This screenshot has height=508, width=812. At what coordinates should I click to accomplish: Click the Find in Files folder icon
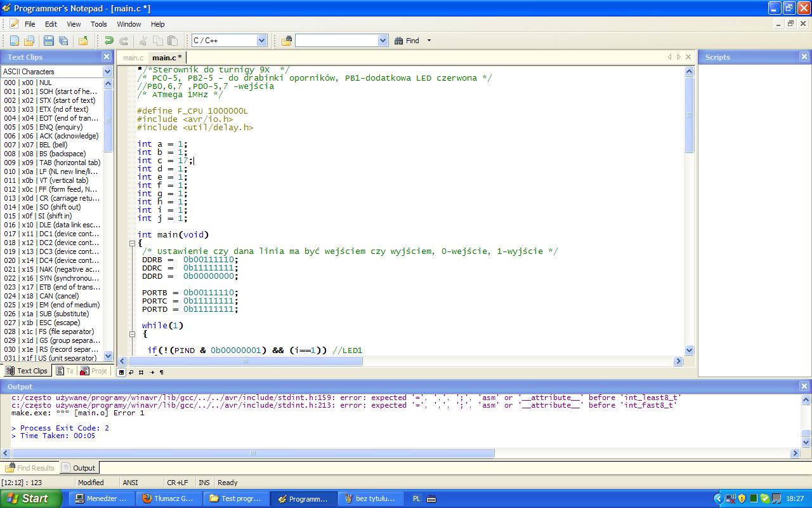pyautogui.click(x=287, y=41)
